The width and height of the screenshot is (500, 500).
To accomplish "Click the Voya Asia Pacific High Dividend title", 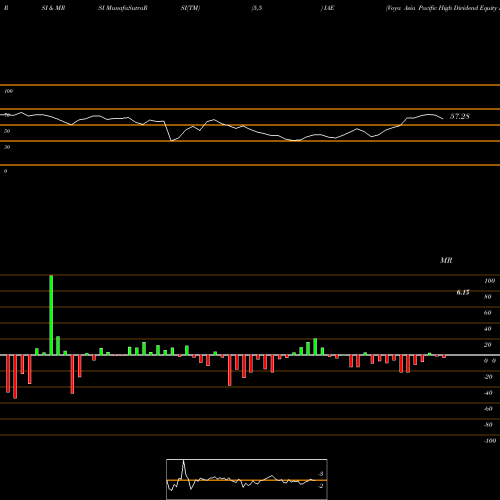I will coord(443,8).
